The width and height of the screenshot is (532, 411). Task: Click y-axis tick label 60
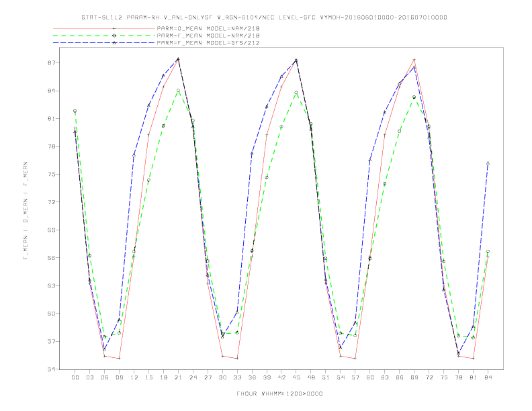(x=51, y=314)
